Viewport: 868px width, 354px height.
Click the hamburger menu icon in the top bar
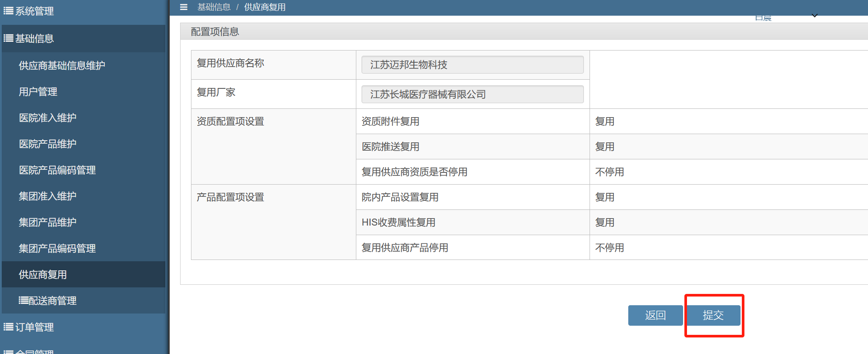pyautogui.click(x=184, y=7)
